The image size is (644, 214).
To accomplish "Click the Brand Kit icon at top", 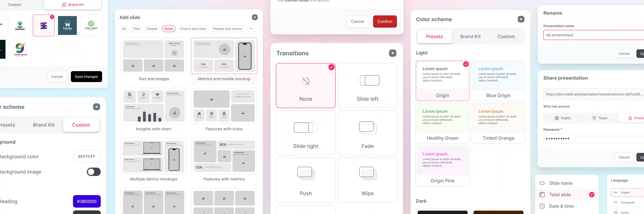I will (x=64, y=4).
